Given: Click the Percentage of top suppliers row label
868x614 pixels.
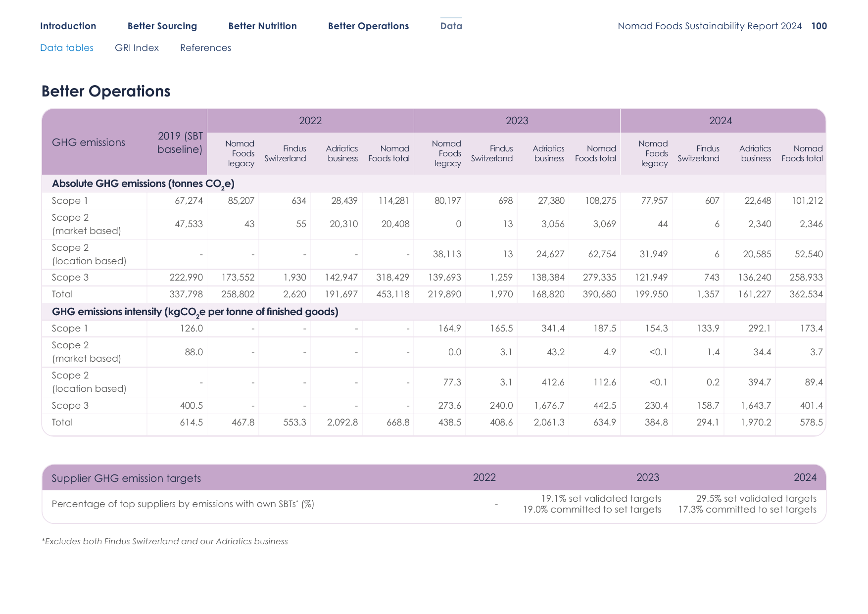Looking at the screenshot, I should (x=183, y=504).
